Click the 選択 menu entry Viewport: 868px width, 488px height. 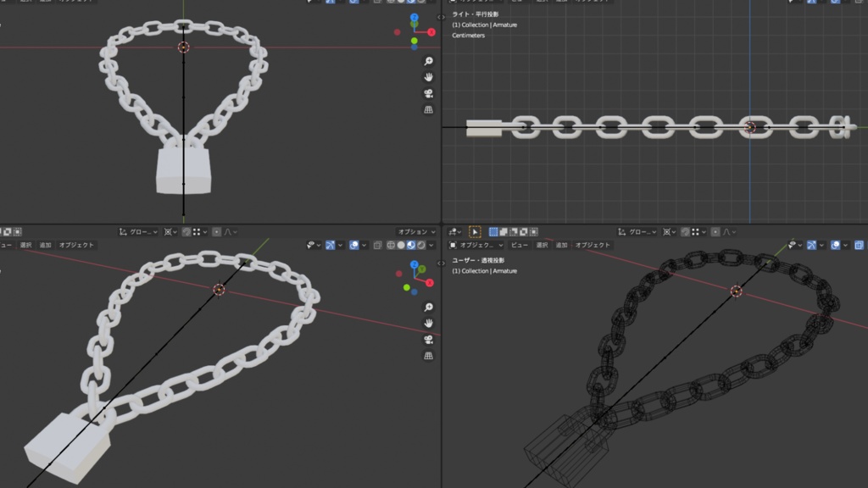[27, 245]
